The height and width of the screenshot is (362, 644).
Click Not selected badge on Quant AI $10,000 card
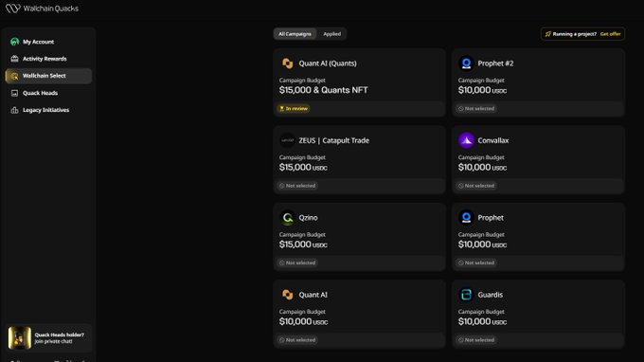(x=297, y=340)
